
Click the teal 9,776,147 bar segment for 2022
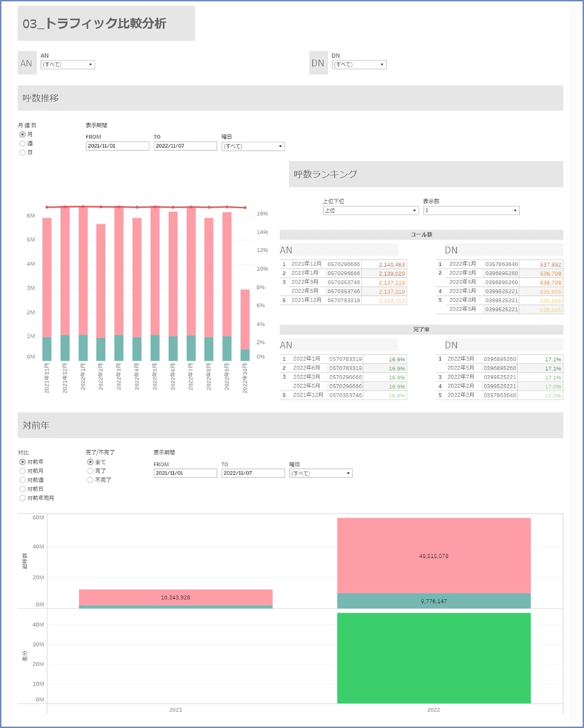pyautogui.click(x=434, y=601)
